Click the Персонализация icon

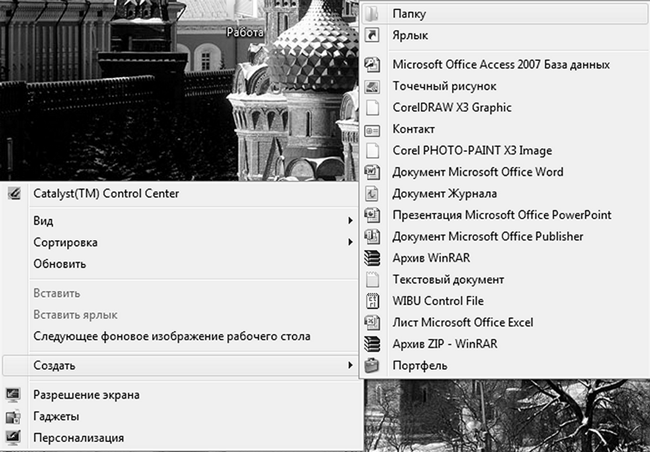[14, 438]
